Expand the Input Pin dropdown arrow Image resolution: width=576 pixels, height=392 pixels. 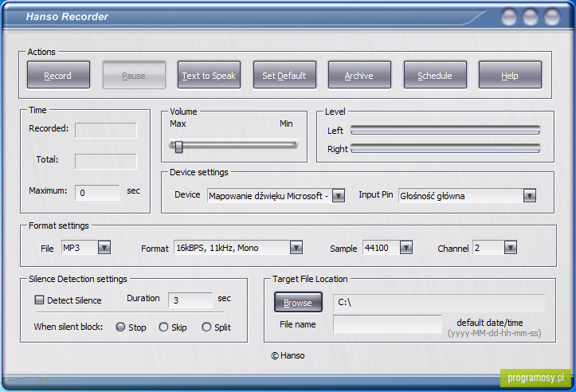click(530, 195)
